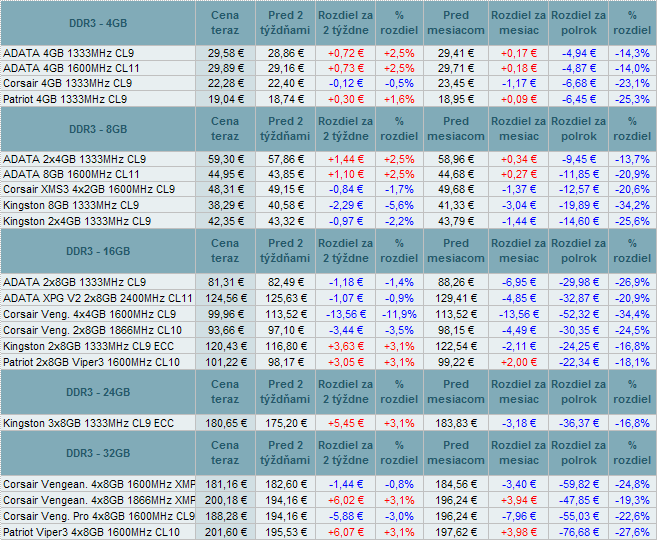Select the 97,10 € Corsair Veng. 2x8GB earlier price

tap(286, 330)
